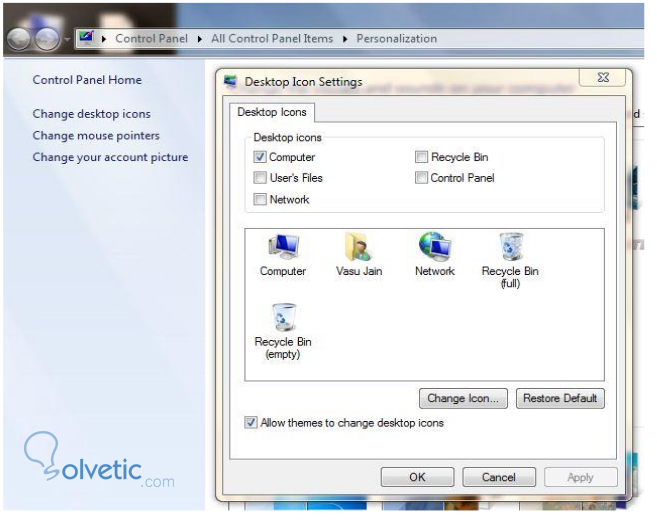This screenshot has width=657, height=521.
Task: Go to Control Panel breadcrumb
Action: 151,39
